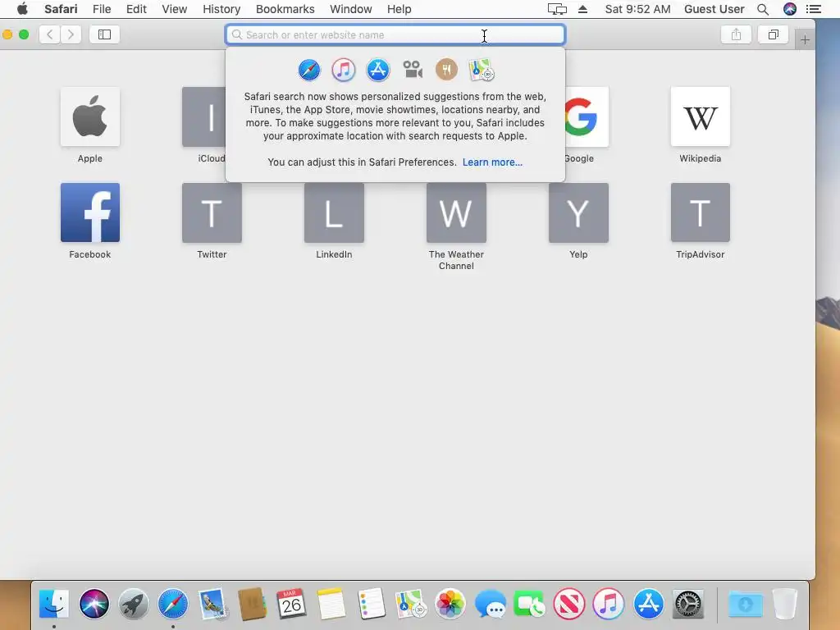Open Finder from the Dock
Screen dimensions: 840x630
point(54,603)
